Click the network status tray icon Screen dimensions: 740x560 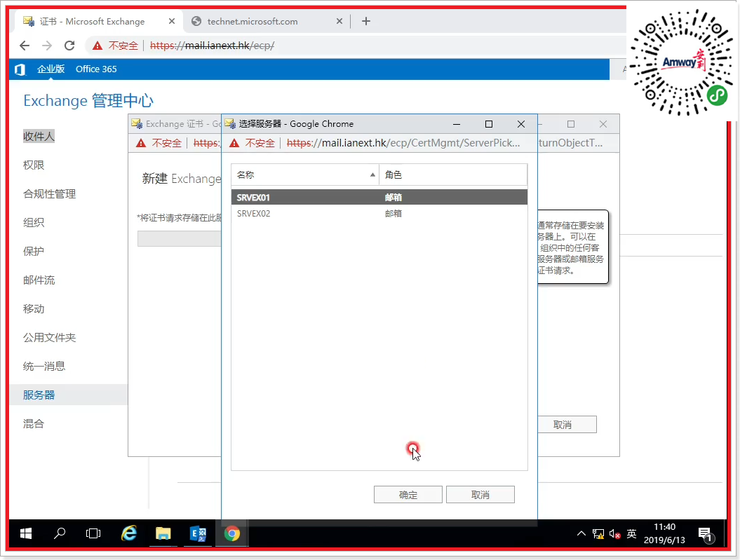pos(598,533)
